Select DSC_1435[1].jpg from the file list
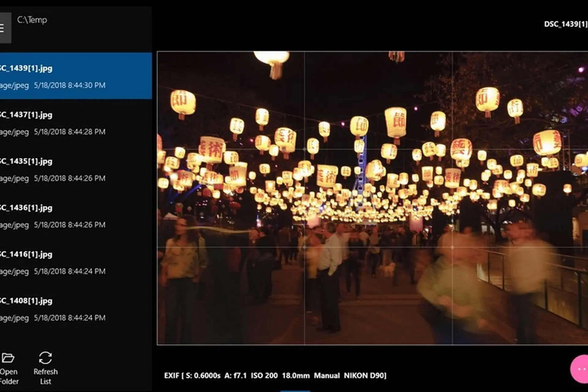Screen dimensions: 588x392 coord(46,169)
